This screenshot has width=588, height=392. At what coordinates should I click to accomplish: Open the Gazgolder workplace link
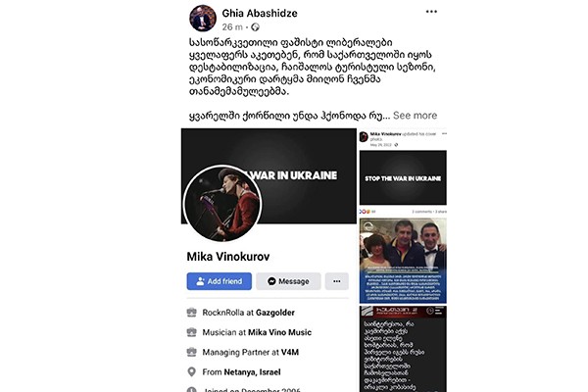tap(275, 313)
